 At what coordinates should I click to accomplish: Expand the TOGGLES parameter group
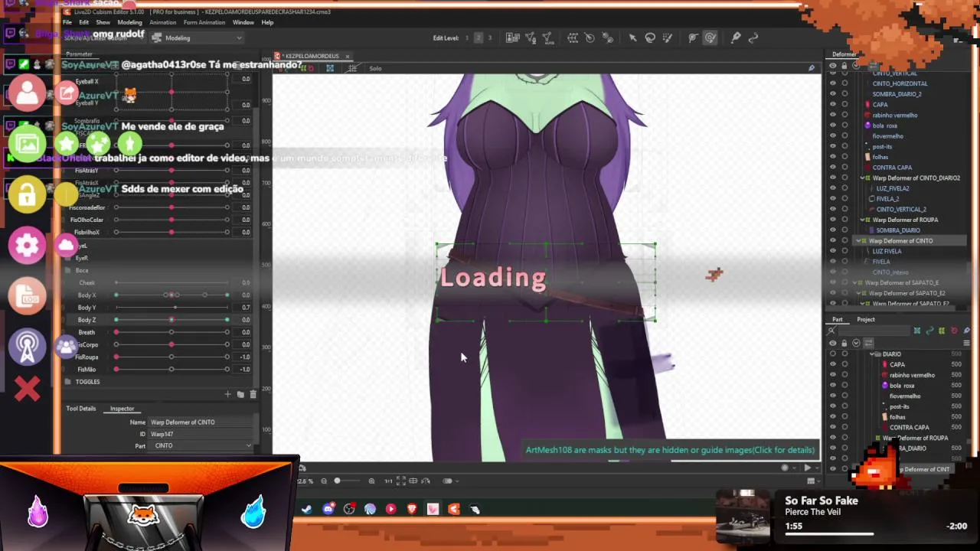pos(67,382)
